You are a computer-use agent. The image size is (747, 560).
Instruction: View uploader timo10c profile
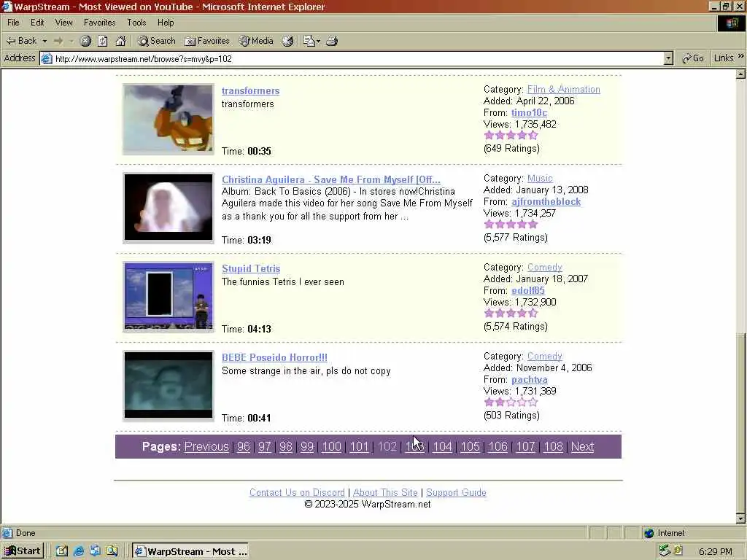(530, 113)
